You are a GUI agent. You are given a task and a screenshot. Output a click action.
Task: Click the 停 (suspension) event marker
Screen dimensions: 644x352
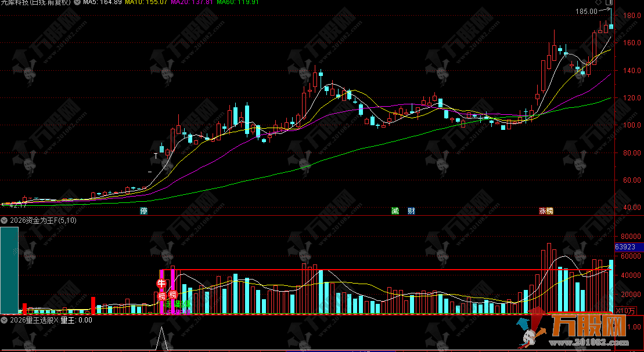click(x=144, y=211)
